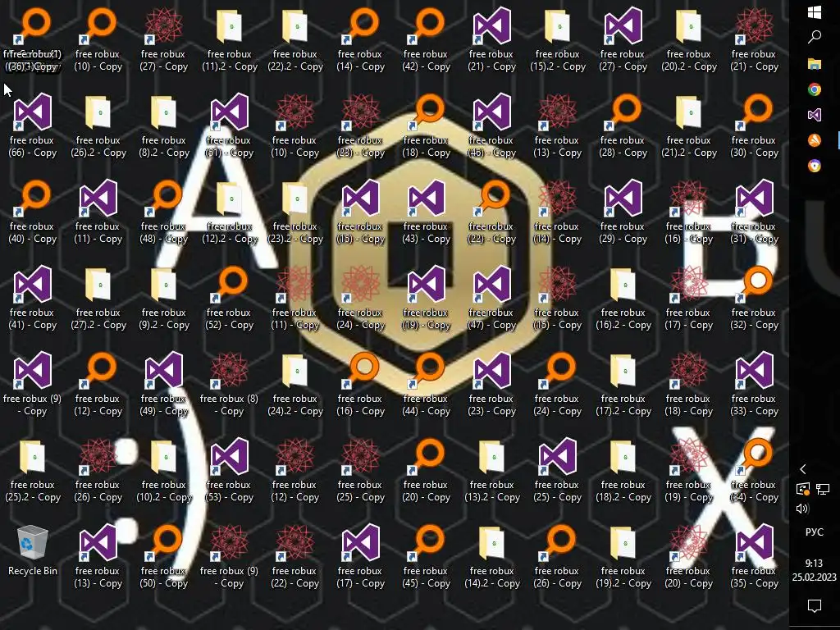Select the 'free robux (31) - Copy' shortcut
Viewport: 840px width, 630px height.
click(x=755, y=212)
